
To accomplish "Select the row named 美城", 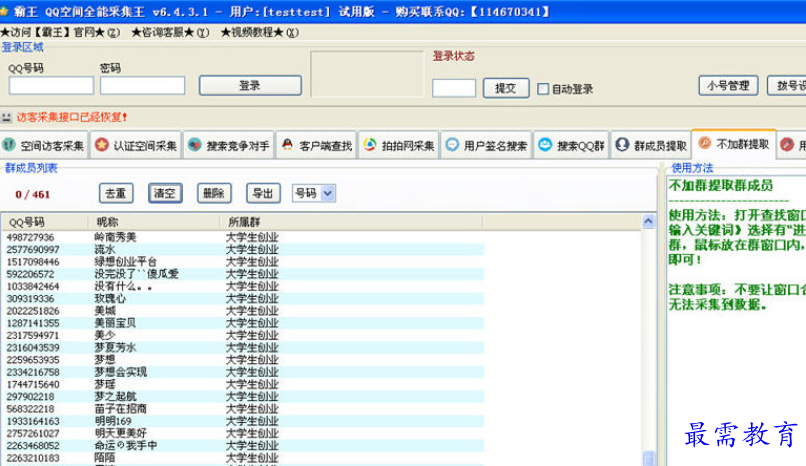I will tap(243, 311).
